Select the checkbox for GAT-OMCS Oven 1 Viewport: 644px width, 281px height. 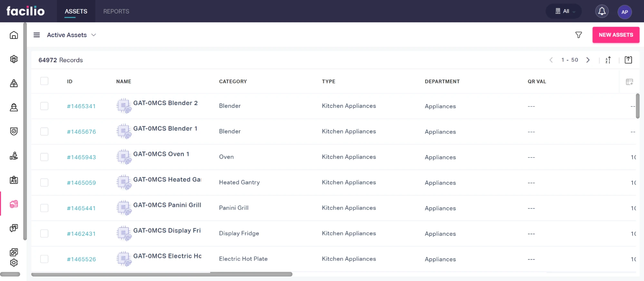[44, 157]
